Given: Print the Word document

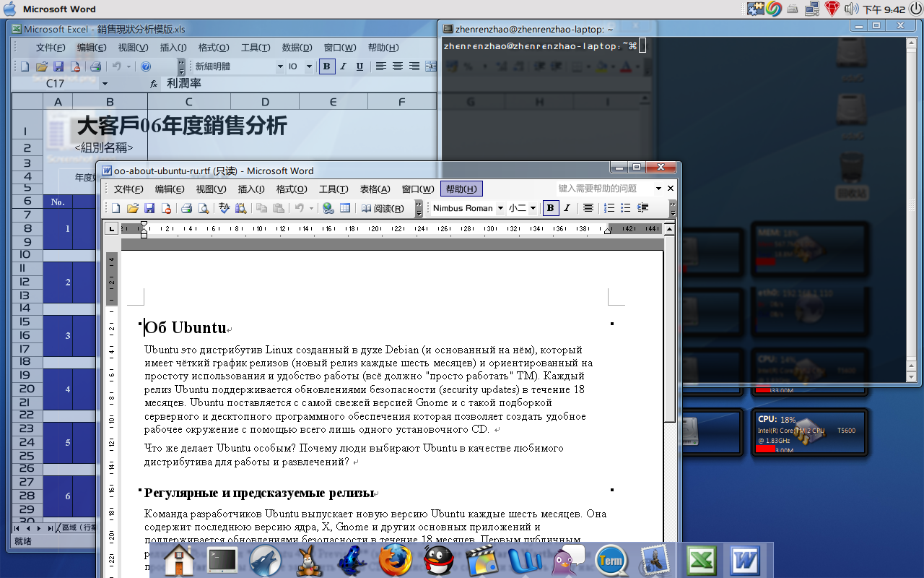Looking at the screenshot, I should (x=186, y=208).
